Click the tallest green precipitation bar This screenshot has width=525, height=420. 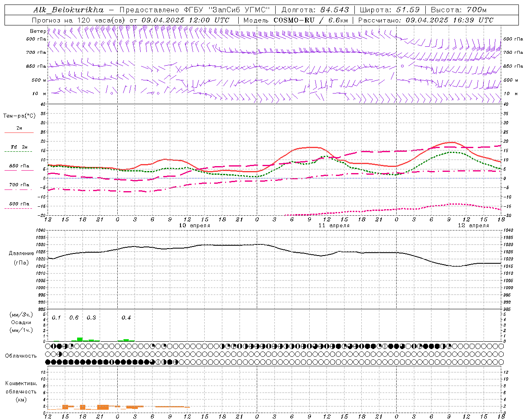(80, 339)
